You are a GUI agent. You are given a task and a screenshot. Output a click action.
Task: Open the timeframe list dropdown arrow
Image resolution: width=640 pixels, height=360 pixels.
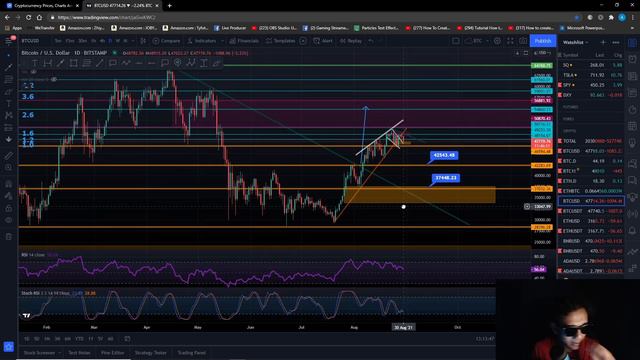coord(133,41)
